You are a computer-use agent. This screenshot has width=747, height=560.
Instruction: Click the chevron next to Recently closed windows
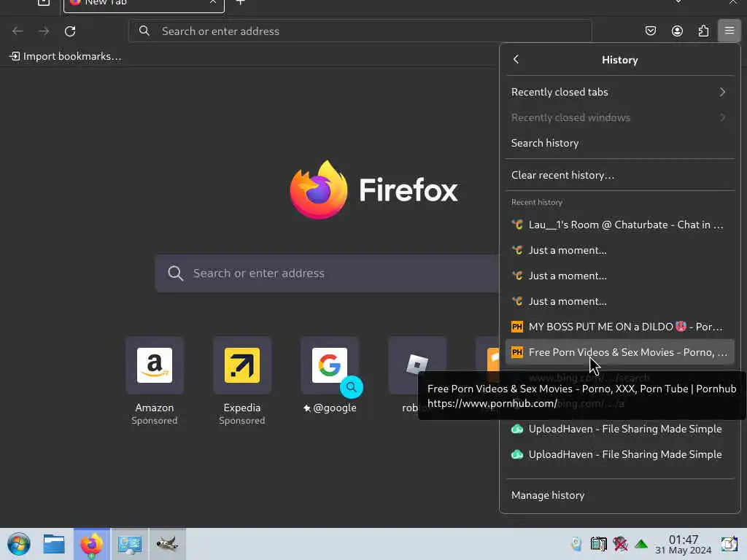pyautogui.click(x=723, y=117)
